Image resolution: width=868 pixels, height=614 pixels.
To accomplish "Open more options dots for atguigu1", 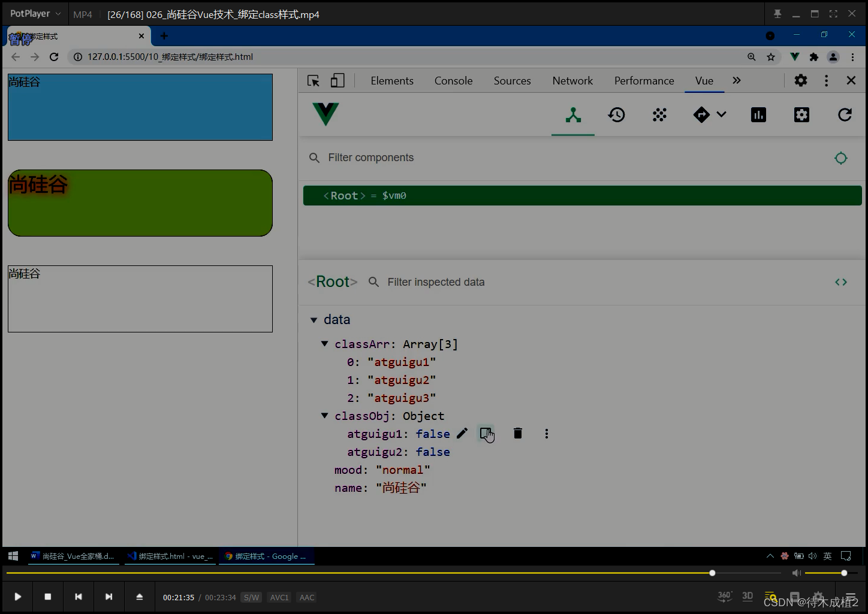I will point(547,434).
